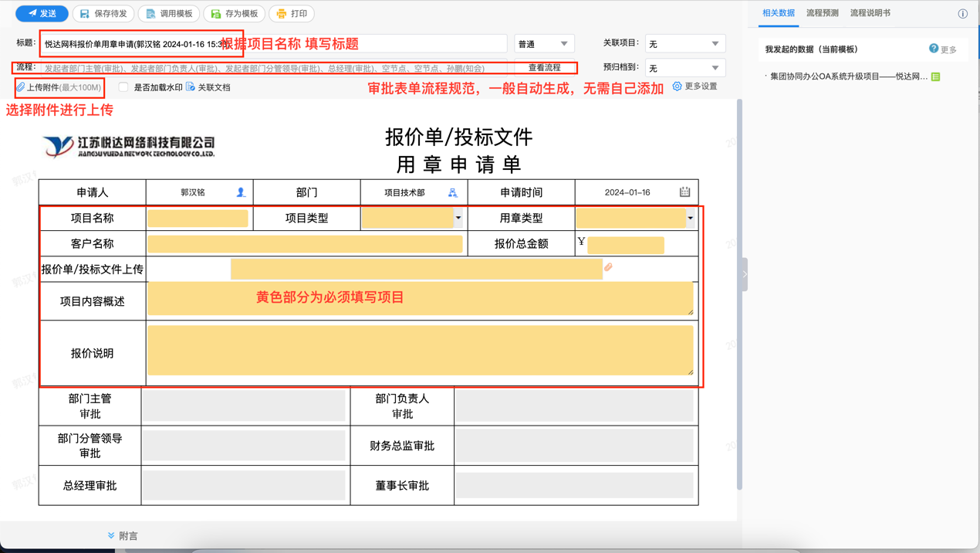Open 更多设置 gear icon

(x=677, y=87)
